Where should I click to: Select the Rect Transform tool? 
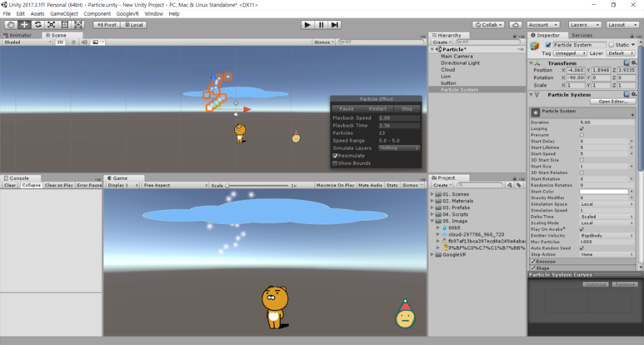click(65, 25)
